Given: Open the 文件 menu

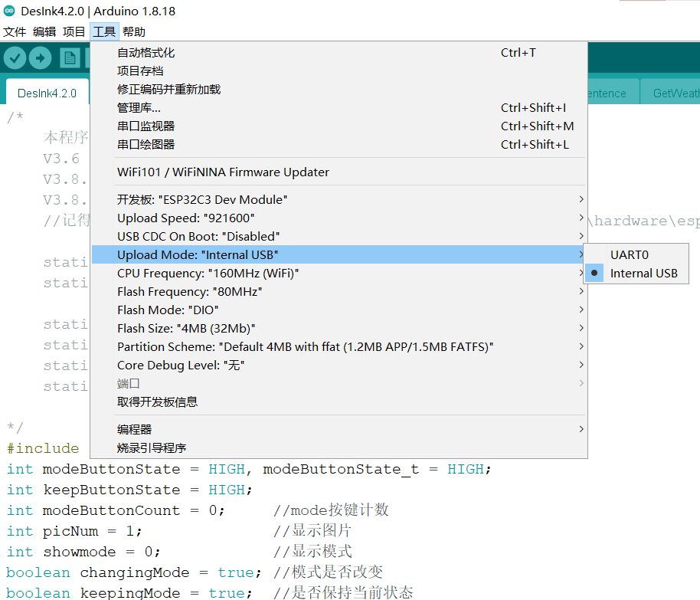Looking at the screenshot, I should pyautogui.click(x=15, y=31).
